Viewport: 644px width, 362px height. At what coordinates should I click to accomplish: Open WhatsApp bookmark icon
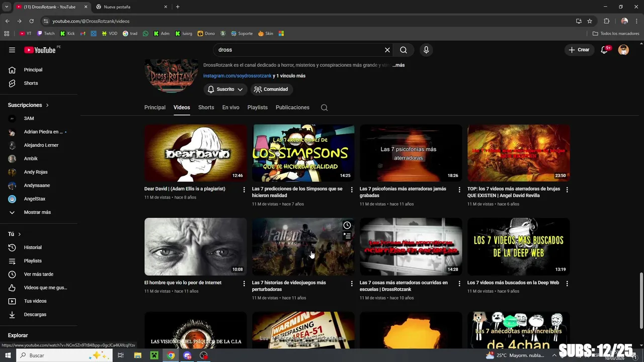point(146,34)
